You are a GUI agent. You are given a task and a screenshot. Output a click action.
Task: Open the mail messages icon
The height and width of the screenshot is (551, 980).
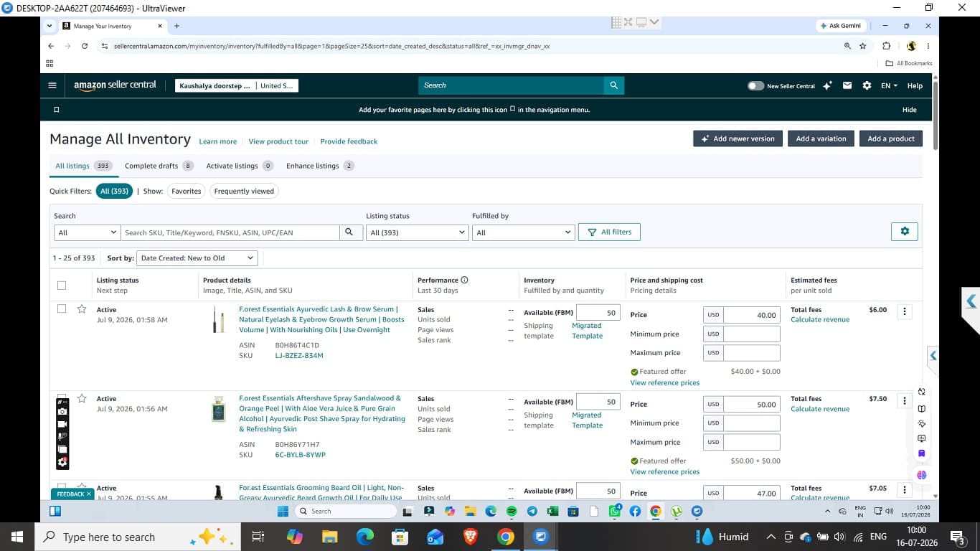[x=847, y=85]
